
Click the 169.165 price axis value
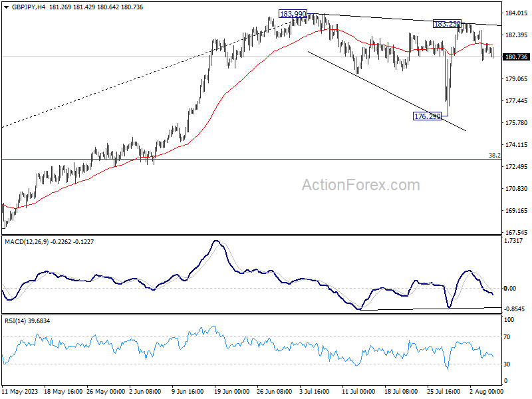(x=517, y=211)
